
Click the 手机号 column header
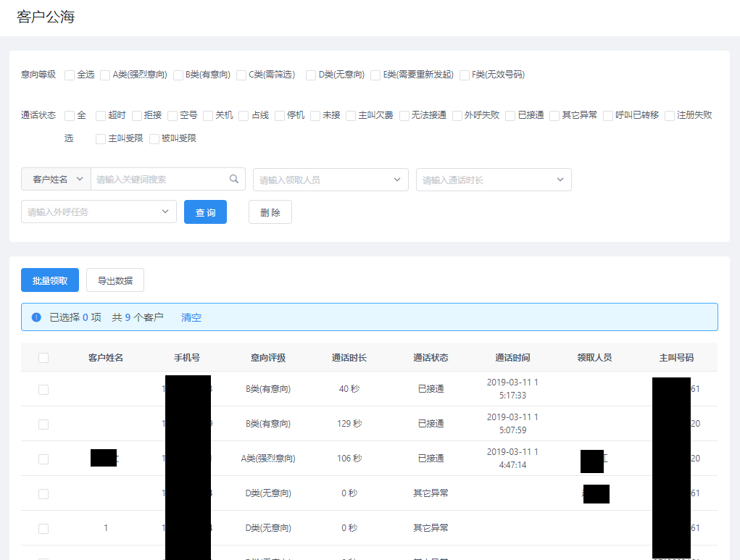pyautogui.click(x=187, y=358)
